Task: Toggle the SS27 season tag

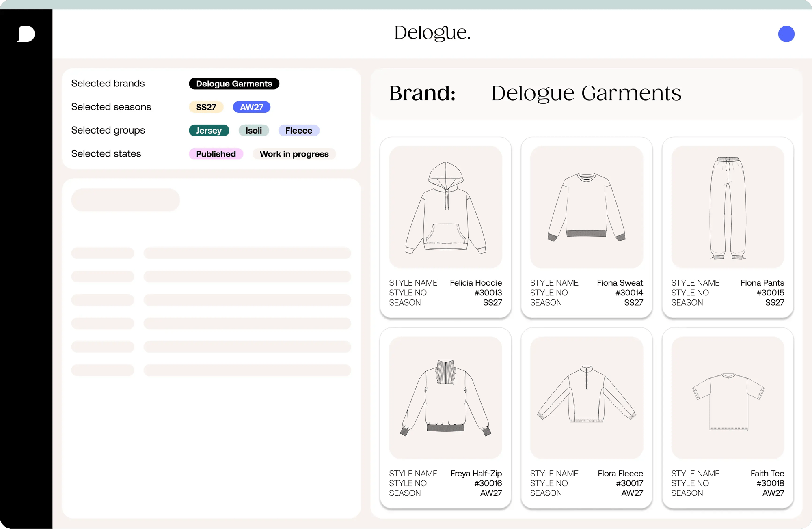Action: pos(206,107)
